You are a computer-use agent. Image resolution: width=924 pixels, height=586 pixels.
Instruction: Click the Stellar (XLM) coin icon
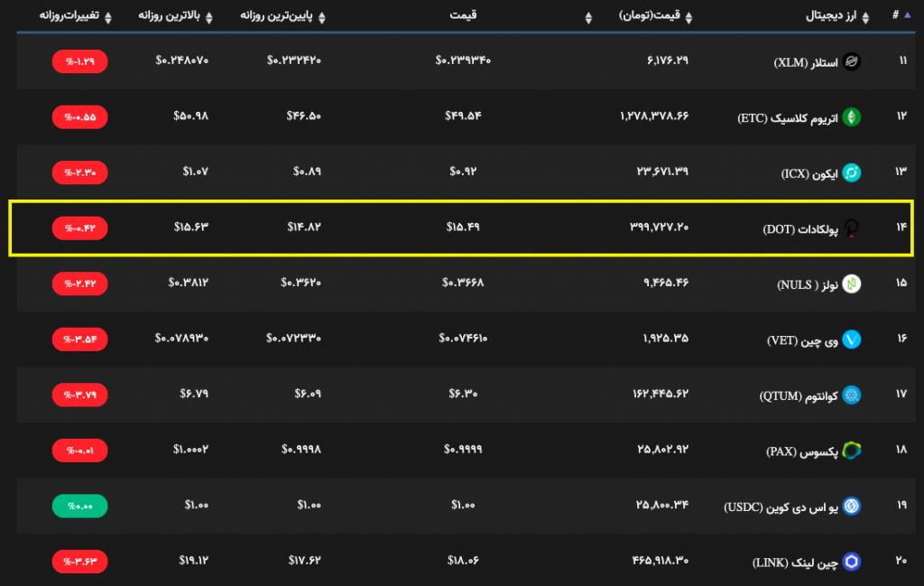pyautogui.click(x=852, y=61)
